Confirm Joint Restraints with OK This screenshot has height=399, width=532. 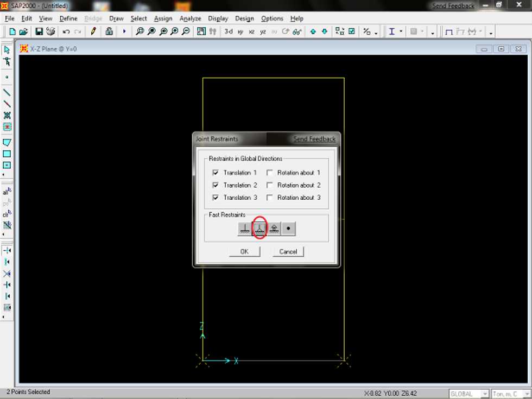pos(245,251)
